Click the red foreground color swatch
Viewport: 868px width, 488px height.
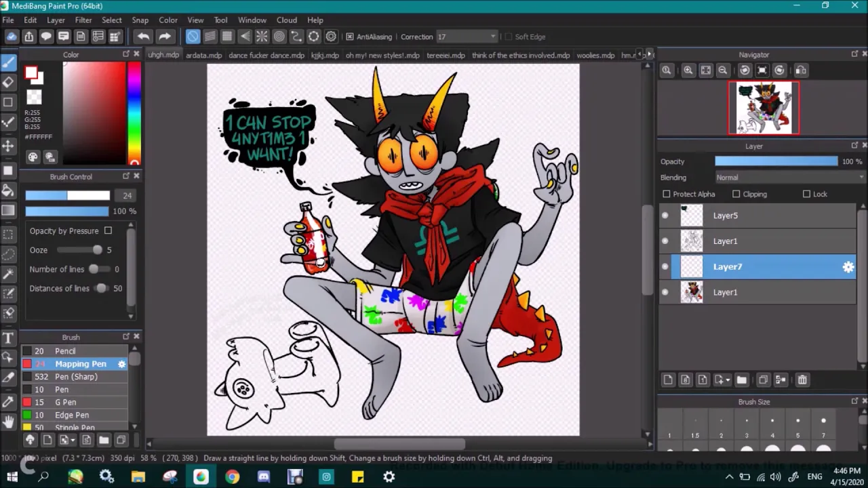(x=31, y=73)
